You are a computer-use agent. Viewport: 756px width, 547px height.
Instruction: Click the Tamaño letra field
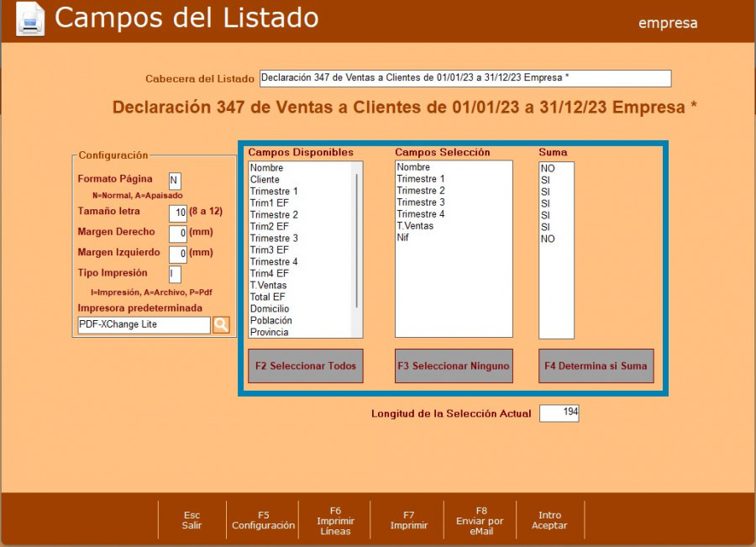coord(177,213)
